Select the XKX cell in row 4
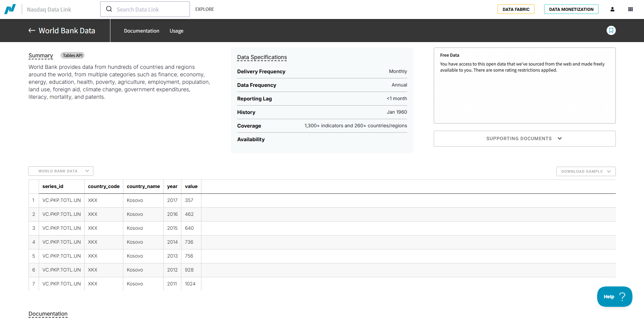Image resolution: width=644 pixels, height=318 pixels. (x=104, y=242)
